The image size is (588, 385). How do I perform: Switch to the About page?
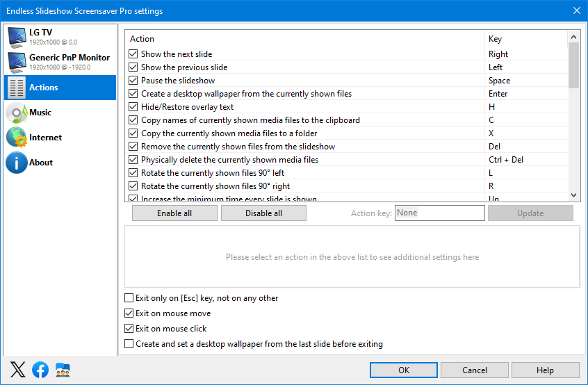60,163
